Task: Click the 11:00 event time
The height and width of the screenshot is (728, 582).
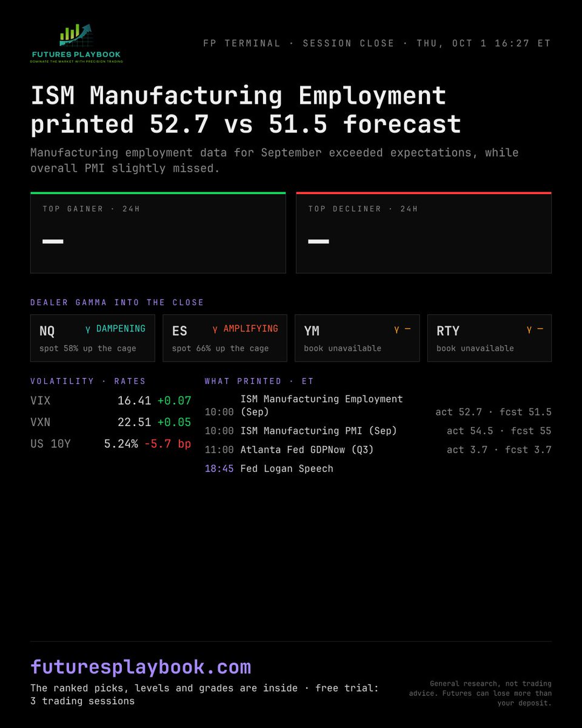Action: tap(219, 450)
